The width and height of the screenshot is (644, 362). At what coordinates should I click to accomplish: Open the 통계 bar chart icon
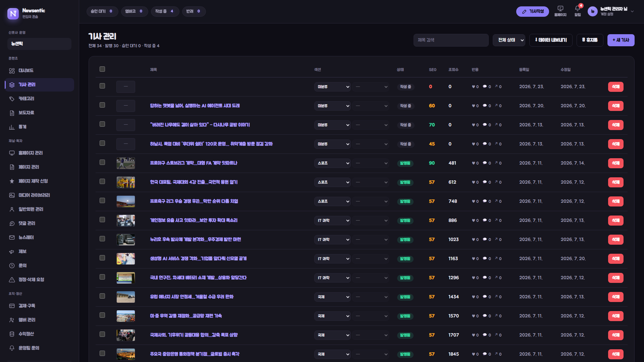pyautogui.click(x=12, y=127)
